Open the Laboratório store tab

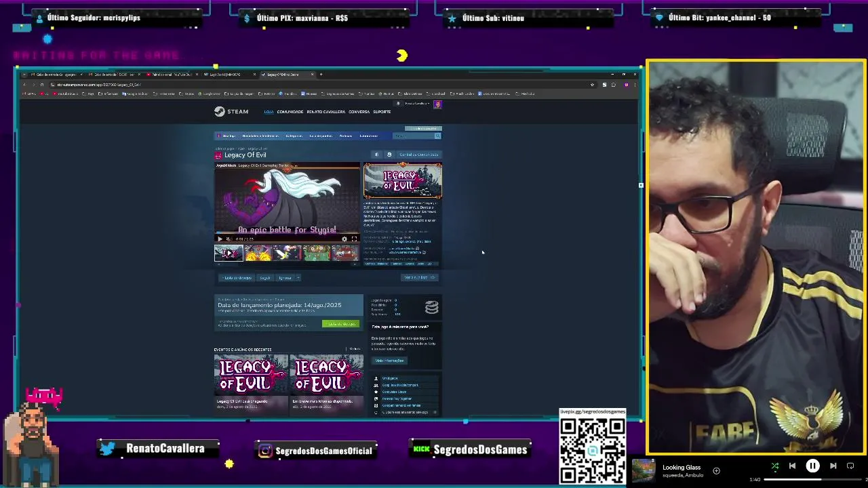tap(368, 136)
